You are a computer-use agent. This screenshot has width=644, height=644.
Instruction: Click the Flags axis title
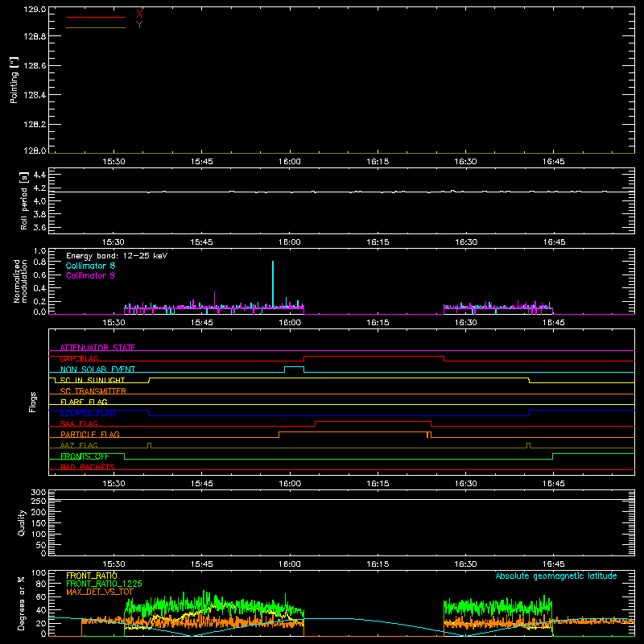point(33,402)
